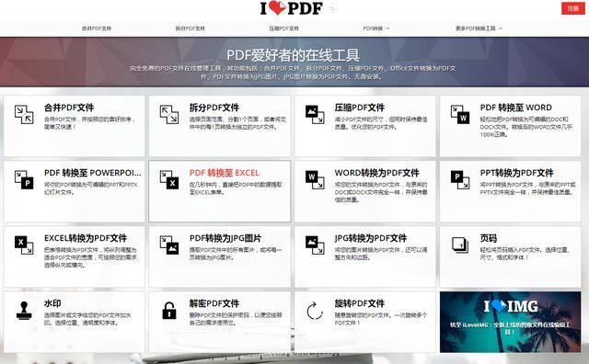Screen dimensions: 589x364
Task: Expand the PDF转换 dropdown in the nav bar
Action: coord(376,28)
